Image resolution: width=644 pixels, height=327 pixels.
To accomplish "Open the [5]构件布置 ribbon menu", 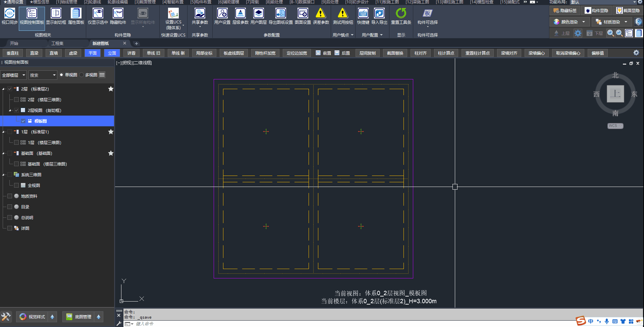I will click(201, 2).
